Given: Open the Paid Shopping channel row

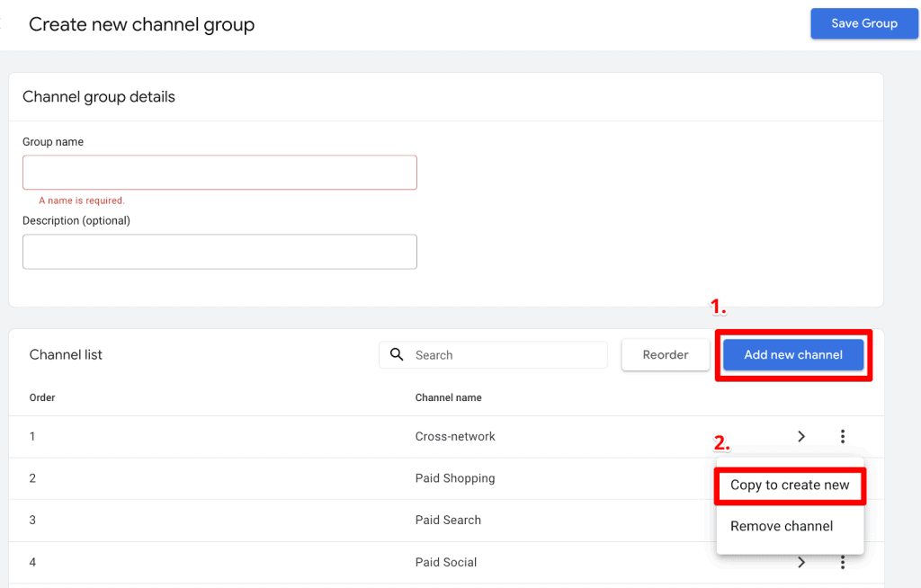Looking at the screenshot, I should tap(455, 478).
